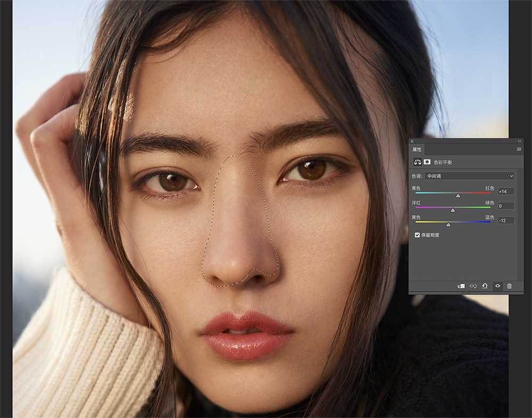
Task: Click the clip adjustment to layer icon
Action: pos(461,286)
